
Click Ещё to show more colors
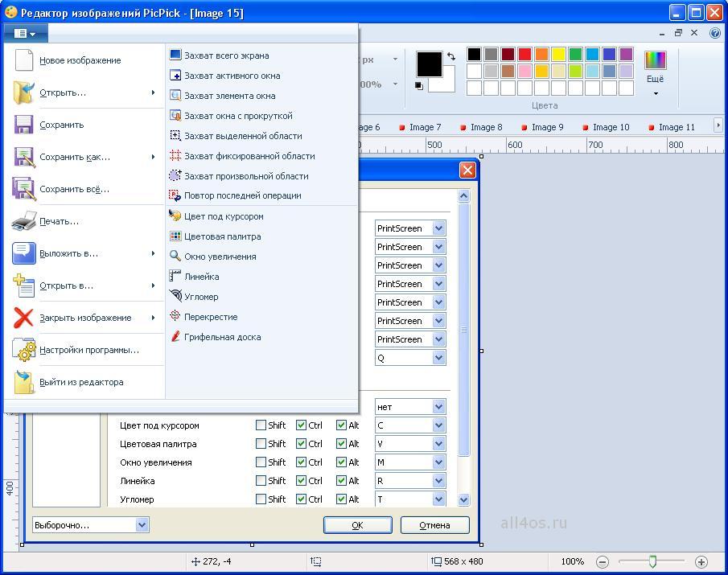click(655, 72)
